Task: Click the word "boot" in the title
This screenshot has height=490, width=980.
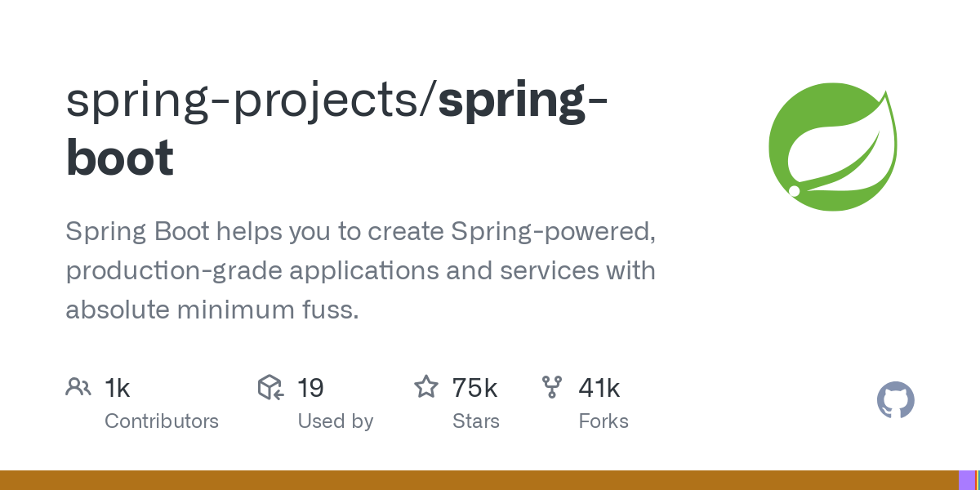Action: point(120,158)
